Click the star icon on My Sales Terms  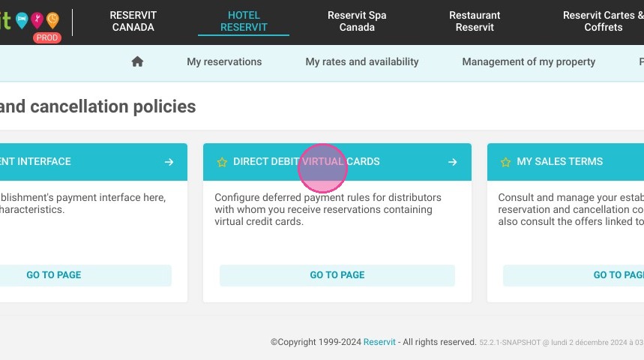[505, 162]
